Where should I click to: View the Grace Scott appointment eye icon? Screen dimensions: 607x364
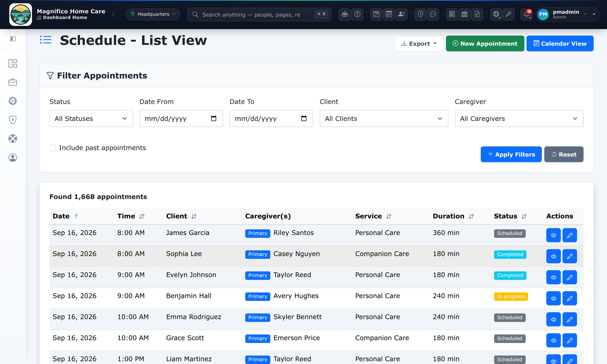[x=554, y=340]
